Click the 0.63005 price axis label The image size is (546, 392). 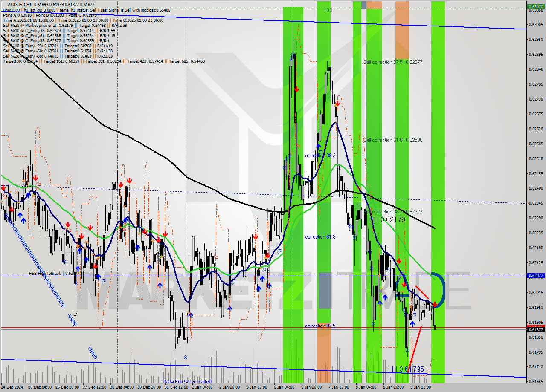pyautogui.click(x=536, y=25)
